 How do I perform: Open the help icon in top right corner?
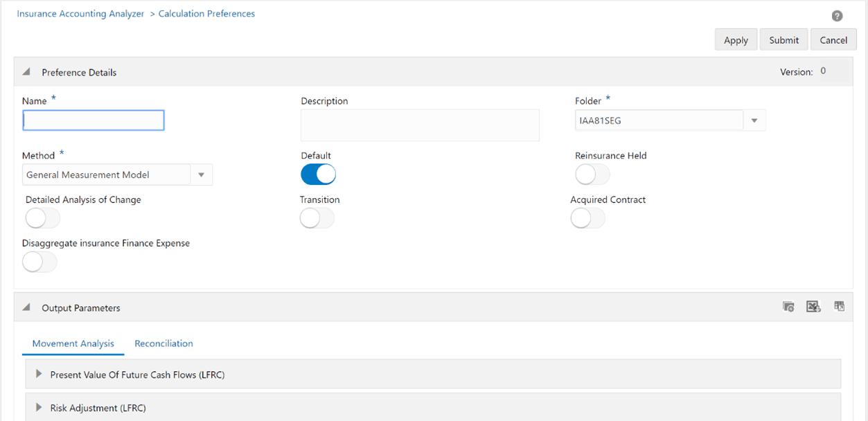[x=837, y=15]
